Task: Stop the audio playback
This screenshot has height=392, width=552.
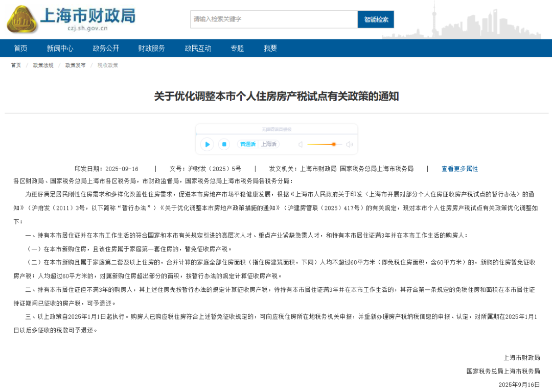Action: pyautogui.click(x=224, y=144)
